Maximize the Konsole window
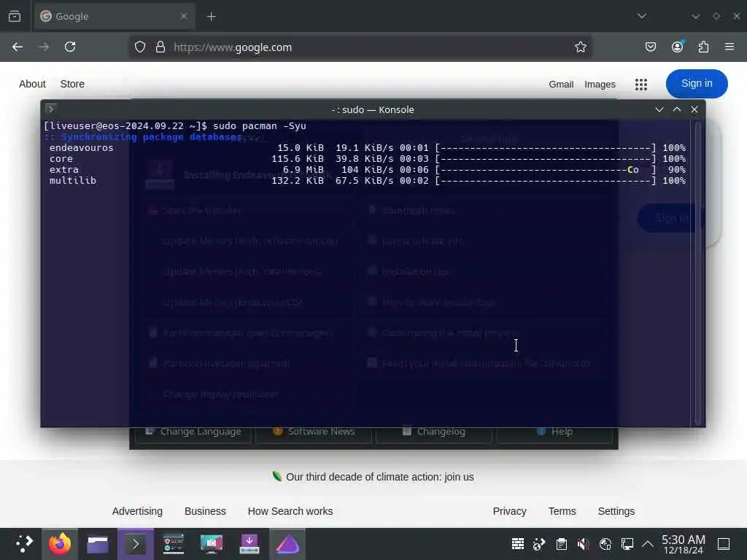This screenshot has width=747, height=560. click(677, 109)
